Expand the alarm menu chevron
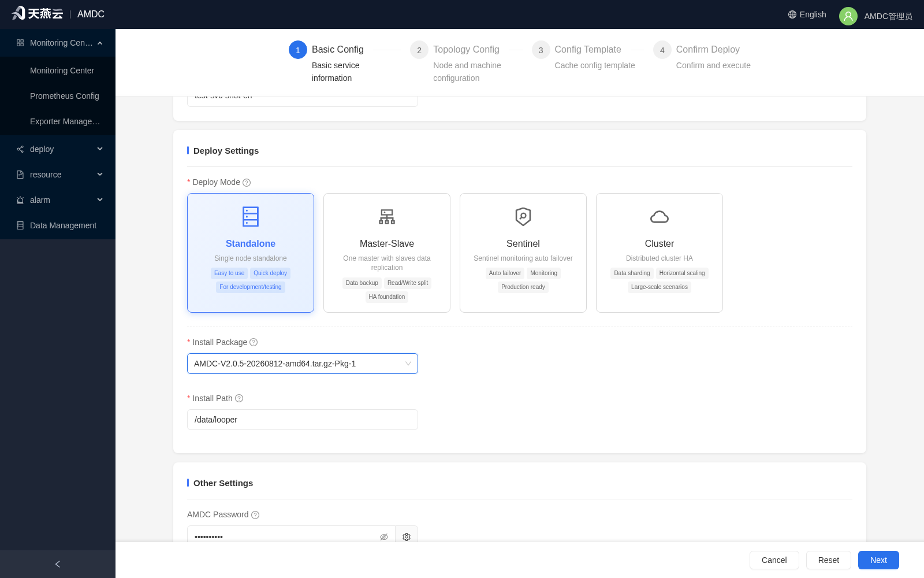Image resolution: width=924 pixels, height=578 pixels. [x=100, y=200]
